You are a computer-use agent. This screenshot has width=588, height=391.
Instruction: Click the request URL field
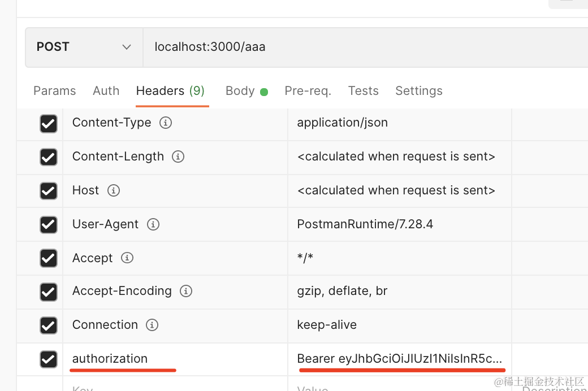[362, 47]
